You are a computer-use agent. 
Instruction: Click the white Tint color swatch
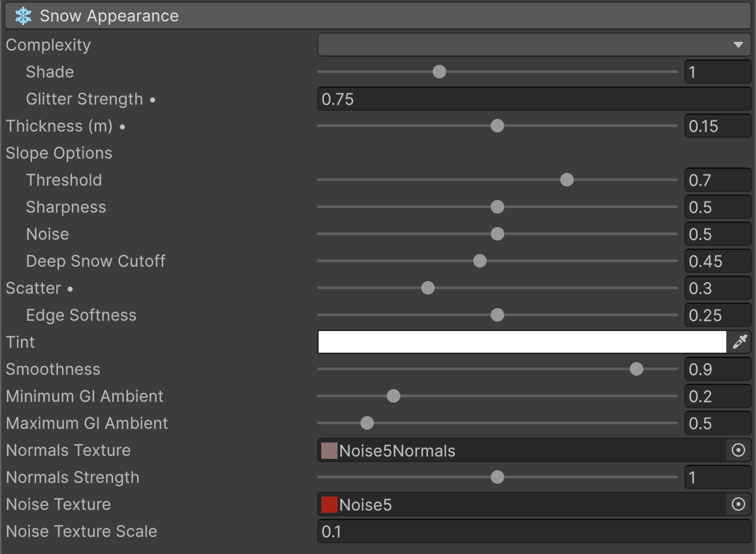coord(522,342)
